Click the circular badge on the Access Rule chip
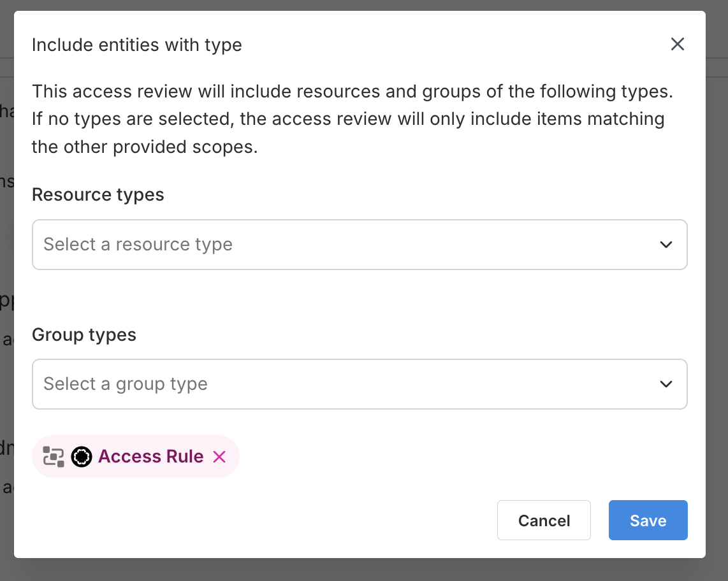This screenshot has height=581, width=728. (82, 456)
